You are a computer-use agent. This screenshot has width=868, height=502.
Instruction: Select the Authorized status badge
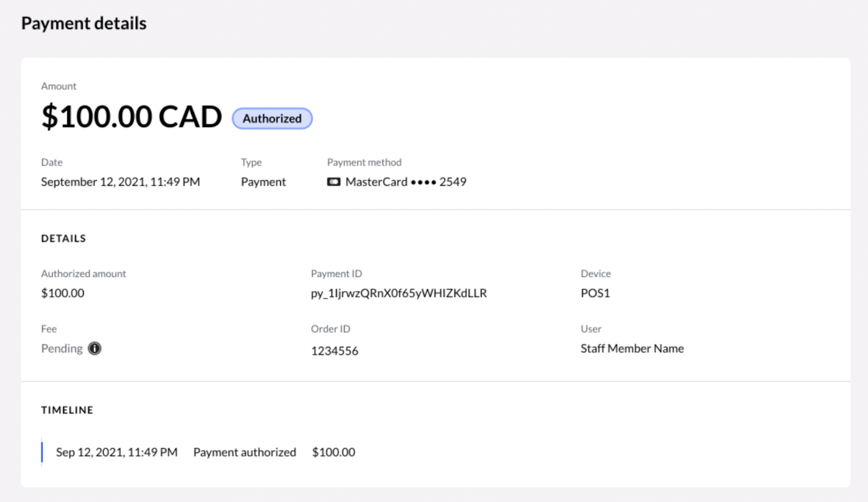[x=272, y=118]
